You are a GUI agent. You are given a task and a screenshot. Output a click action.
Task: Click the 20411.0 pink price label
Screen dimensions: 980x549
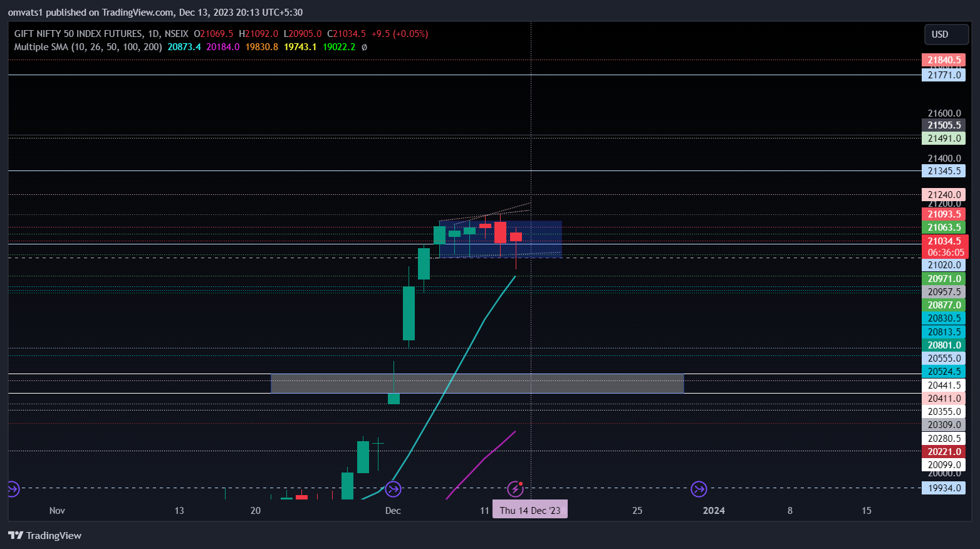pos(944,399)
